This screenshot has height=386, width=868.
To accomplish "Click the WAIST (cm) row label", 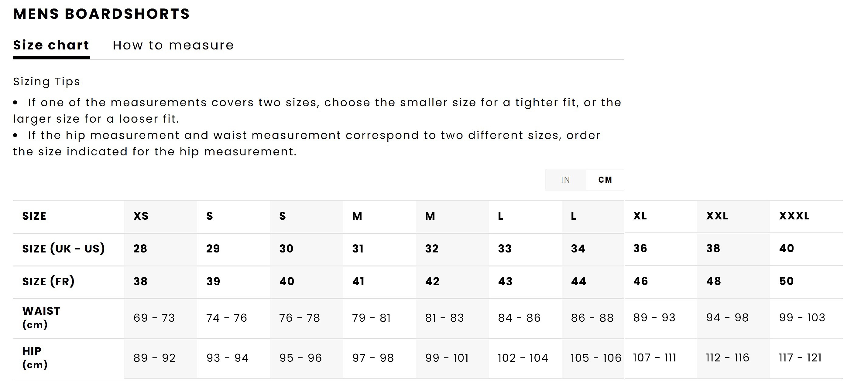I will [41, 318].
